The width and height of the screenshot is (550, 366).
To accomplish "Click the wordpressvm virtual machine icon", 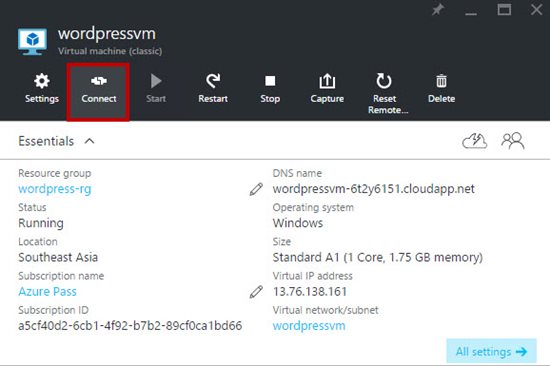I will pos(32,42).
